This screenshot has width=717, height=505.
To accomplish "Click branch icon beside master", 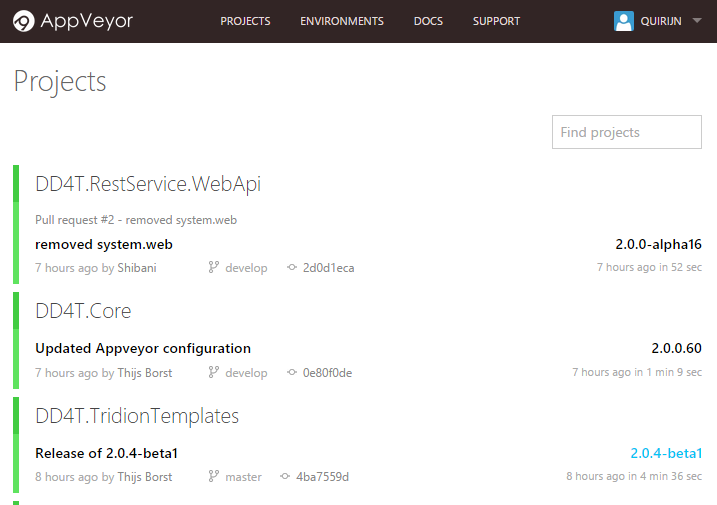I will tap(214, 476).
